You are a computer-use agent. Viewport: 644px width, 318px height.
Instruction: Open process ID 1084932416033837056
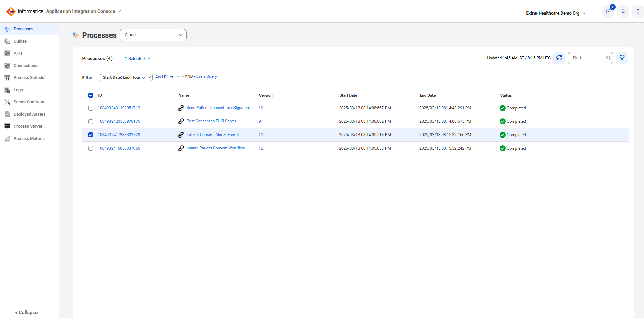pos(119,148)
